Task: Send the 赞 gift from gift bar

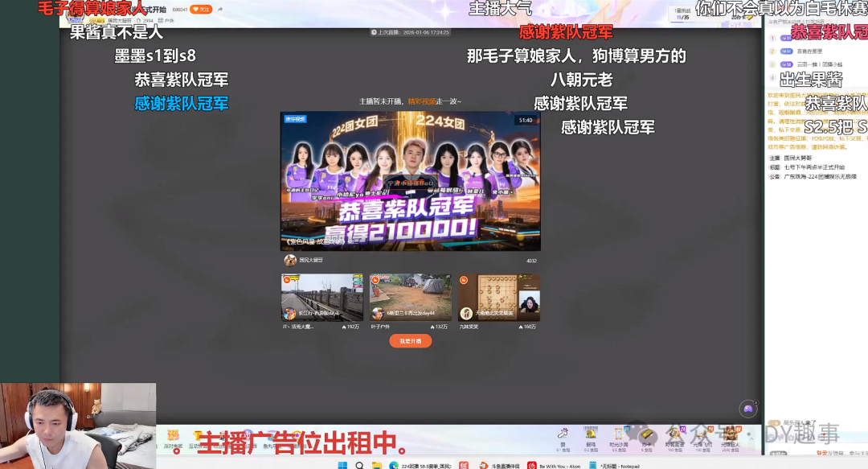Action: (x=563, y=438)
